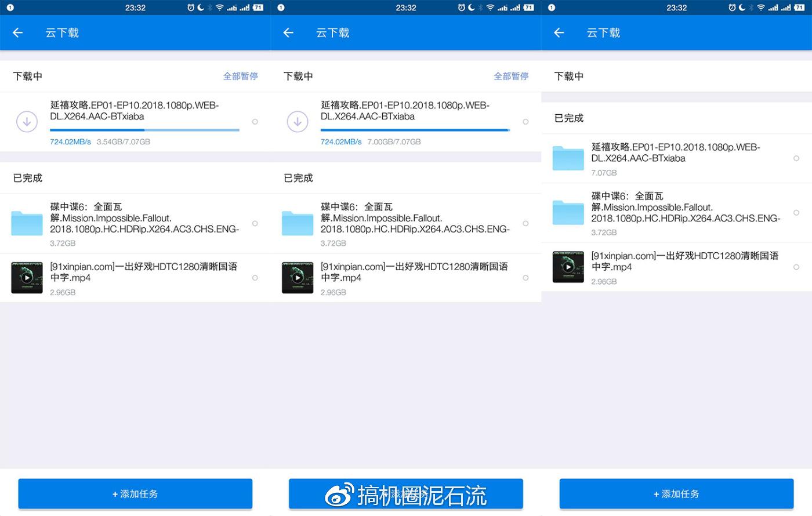This screenshot has width=812, height=516.
Task: Tap the back arrow in the right screenshot
Action: pos(559,33)
